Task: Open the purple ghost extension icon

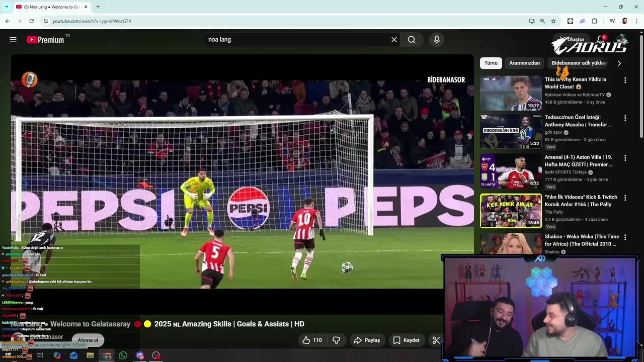Action: point(582,21)
